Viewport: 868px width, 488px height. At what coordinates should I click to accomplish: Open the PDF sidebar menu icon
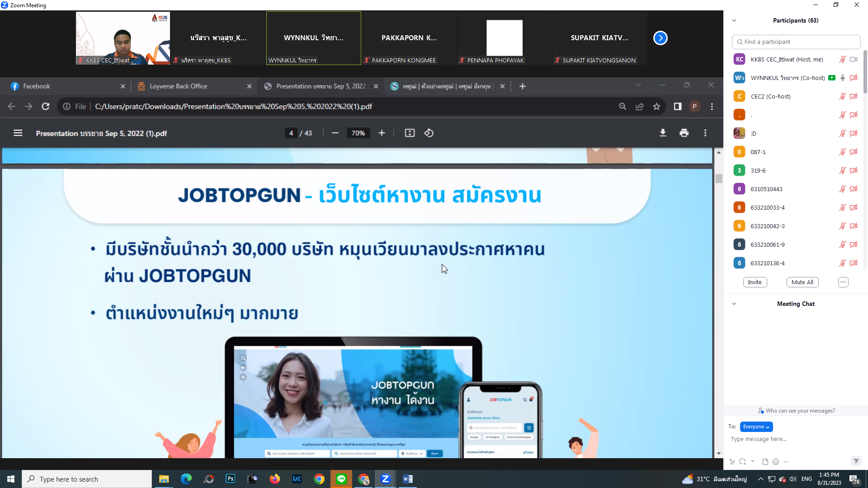pos(18,133)
